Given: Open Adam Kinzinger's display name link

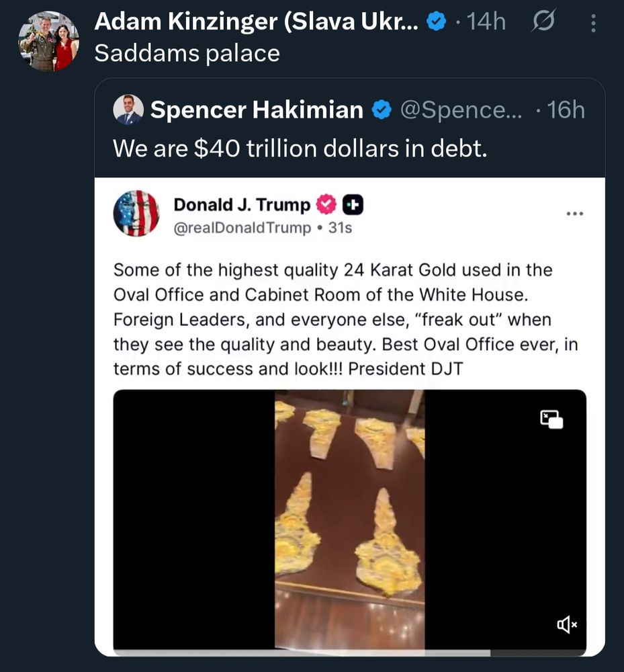Looking at the screenshot, I should tap(257, 22).
